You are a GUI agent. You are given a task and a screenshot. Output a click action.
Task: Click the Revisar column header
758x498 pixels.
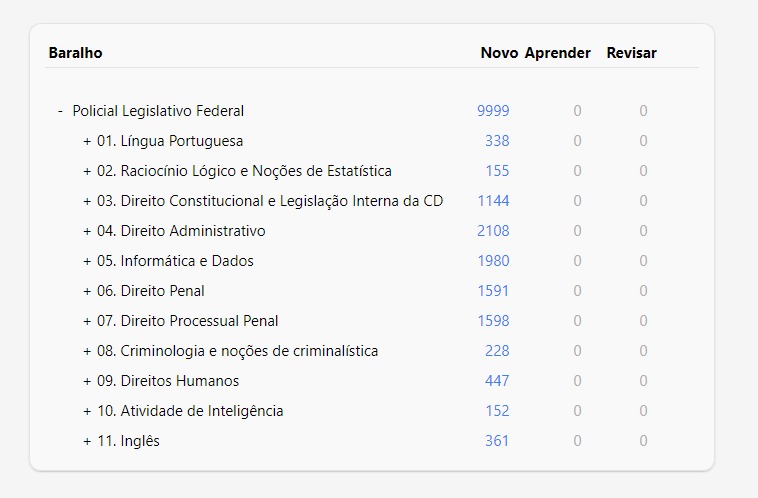tap(631, 53)
